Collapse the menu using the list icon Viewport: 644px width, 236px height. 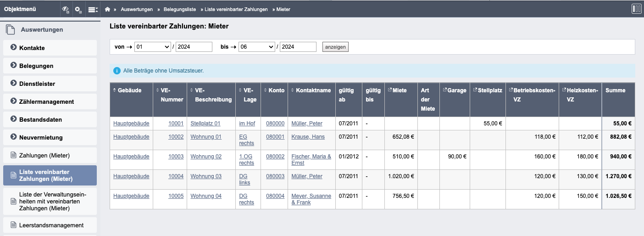pos(93,9)
